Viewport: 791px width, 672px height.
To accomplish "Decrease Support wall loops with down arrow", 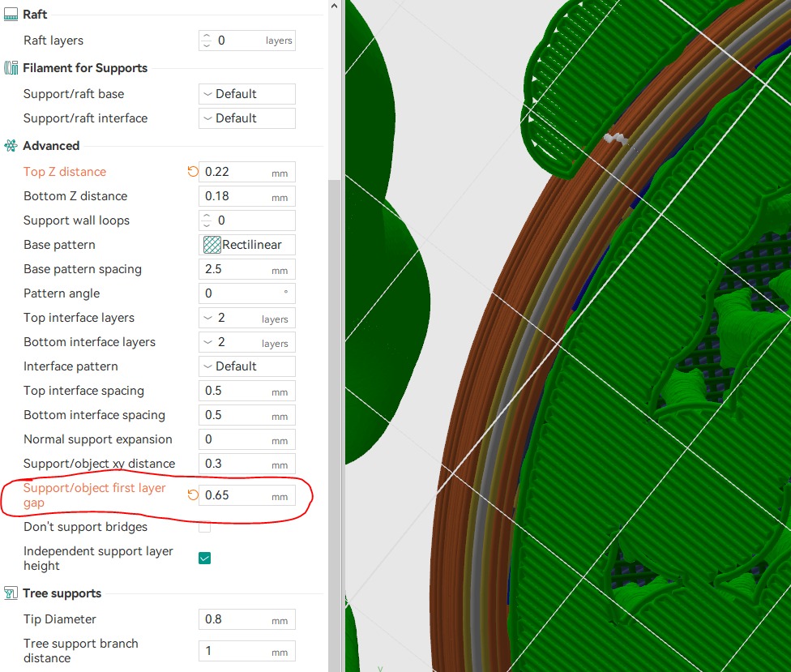I will tap(207, 225).
